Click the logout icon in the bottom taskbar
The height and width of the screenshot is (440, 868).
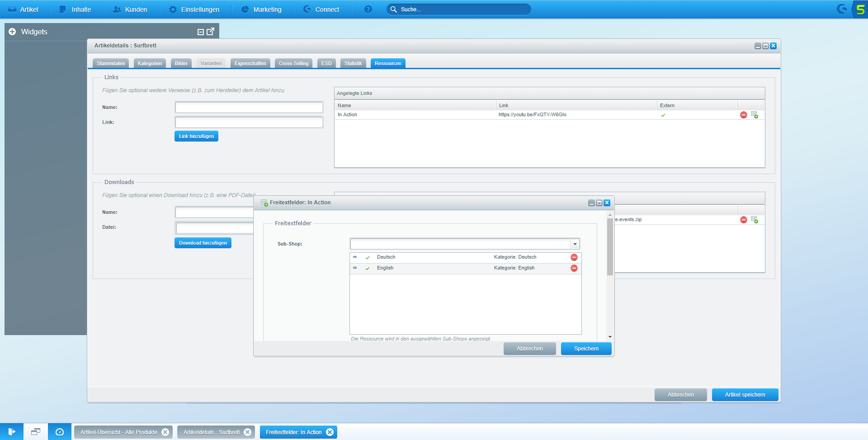click(x=12, y=432)
